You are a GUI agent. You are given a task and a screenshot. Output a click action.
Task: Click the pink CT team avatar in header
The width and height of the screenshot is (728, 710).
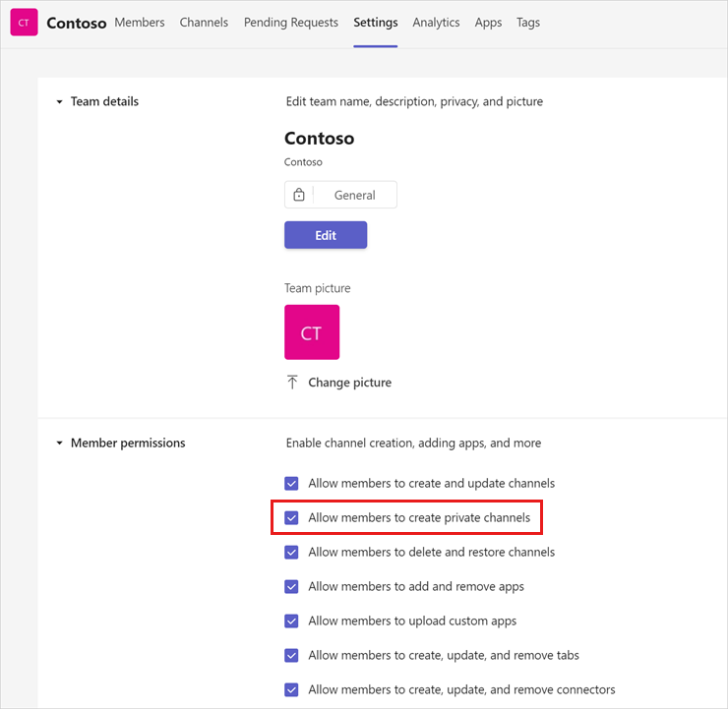point(24,23)
